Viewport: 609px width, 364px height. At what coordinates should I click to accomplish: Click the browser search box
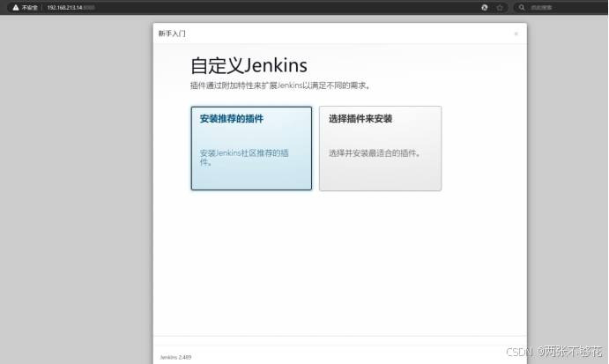tap(561, 7)
